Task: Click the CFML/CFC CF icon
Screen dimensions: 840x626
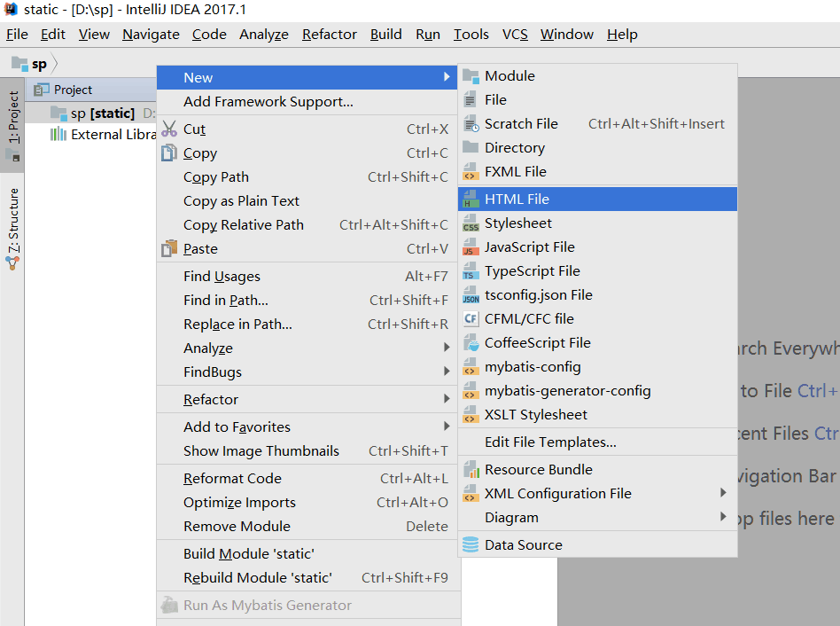Action: [x=471, y=319]
